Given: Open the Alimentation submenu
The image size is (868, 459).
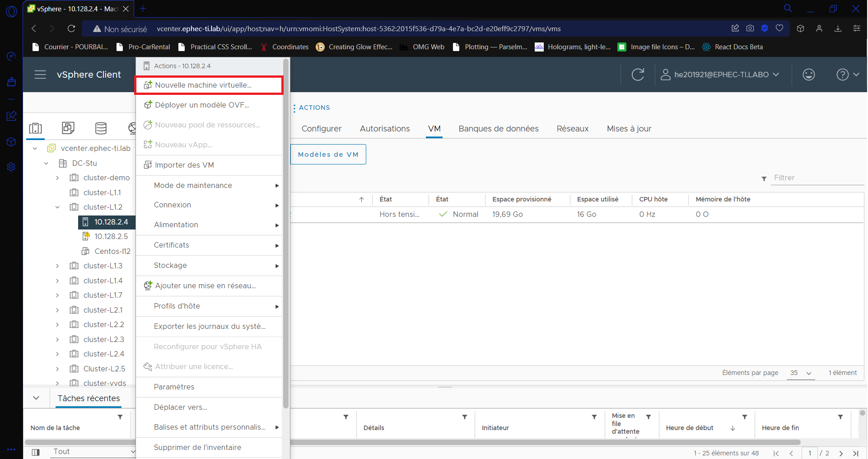Looking at the screenshot, I should pos(209,225).
